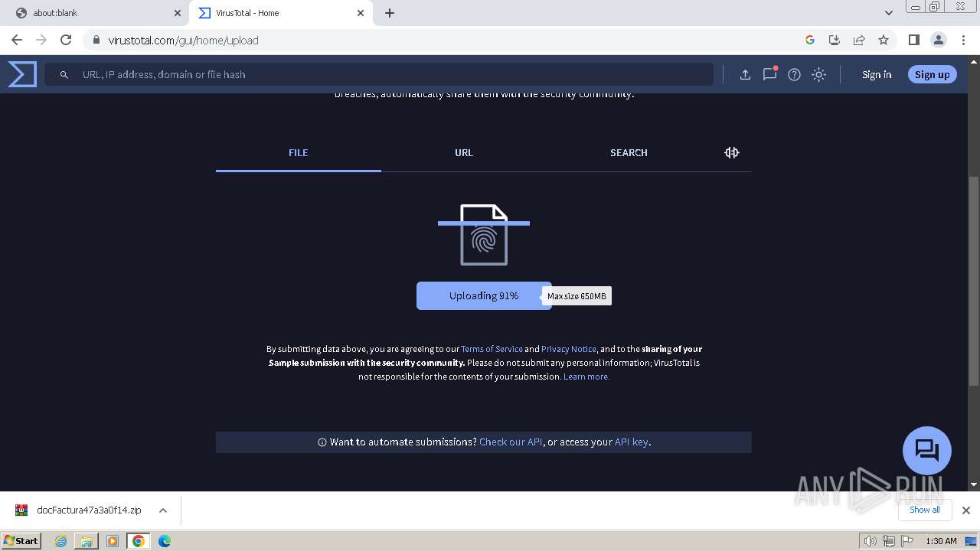
Task: Select the FILE tab
Action: (299, 152)
